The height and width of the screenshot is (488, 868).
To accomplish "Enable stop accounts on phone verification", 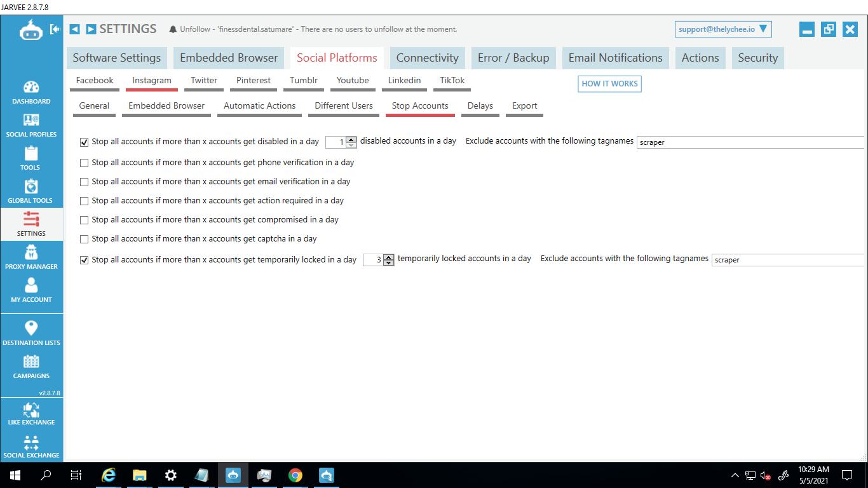I will click(x=85, y=163).
